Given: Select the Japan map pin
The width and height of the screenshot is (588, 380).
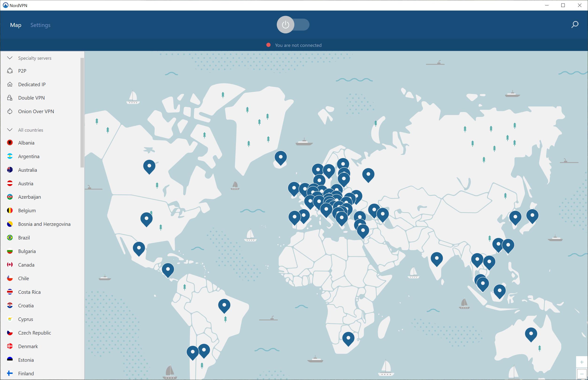Looking at the screenshot, I should (x=532, y=216).
